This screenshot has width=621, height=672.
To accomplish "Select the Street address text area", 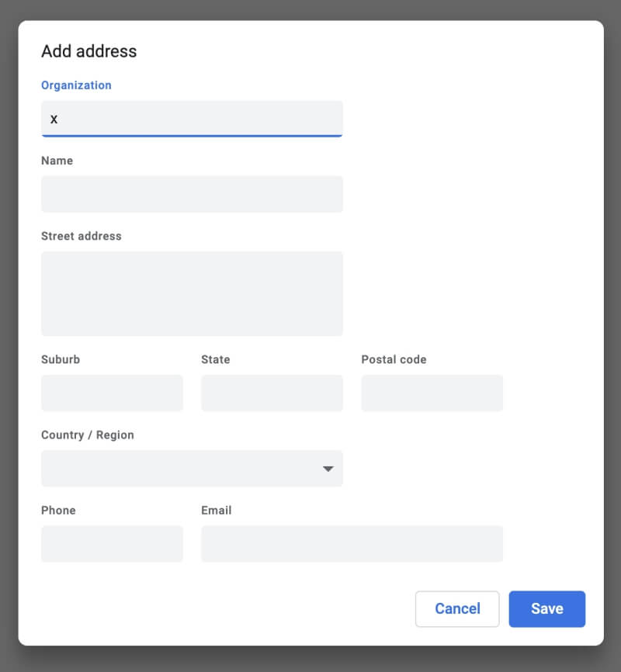I will (x=192, y=293).
